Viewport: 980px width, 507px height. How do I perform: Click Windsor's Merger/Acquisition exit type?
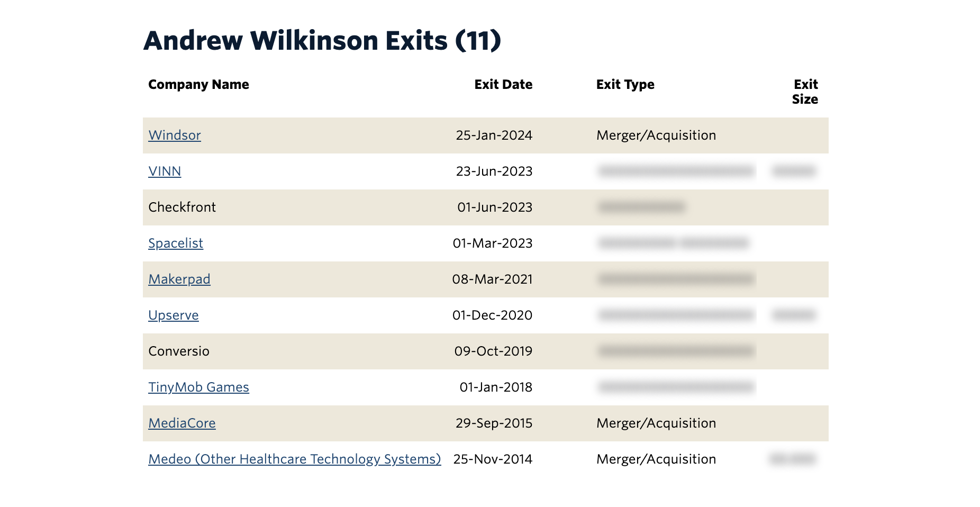[656, 135]
